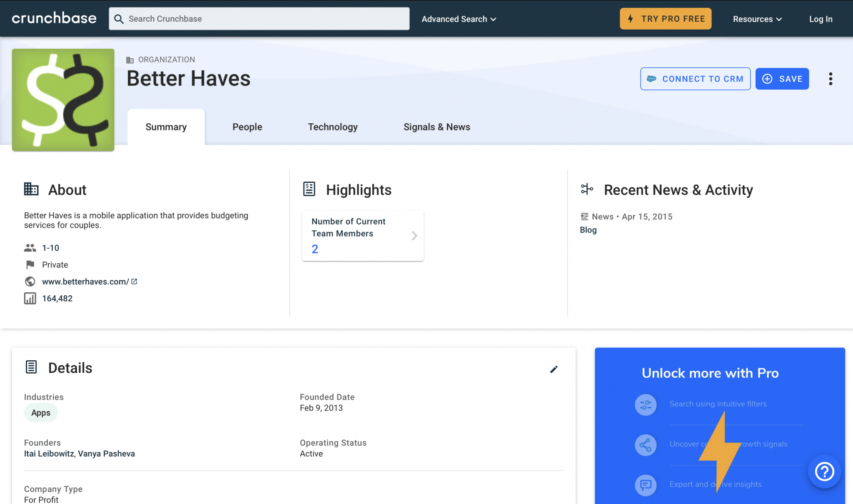Click the Try Pro Free button
This screenshot has width=853, height=504.
coord(666,19)
